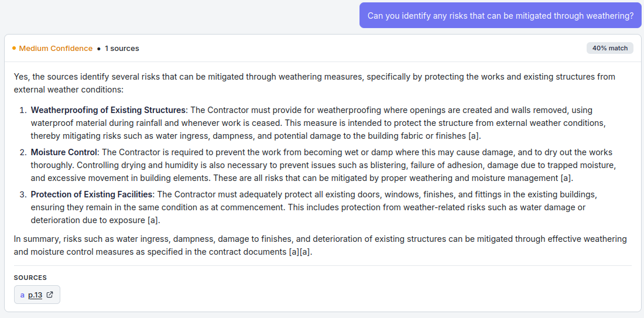This screenshot has height=318, width=644.
Task: Click the orange Medium Confidence dot
Action: [14, 49]
